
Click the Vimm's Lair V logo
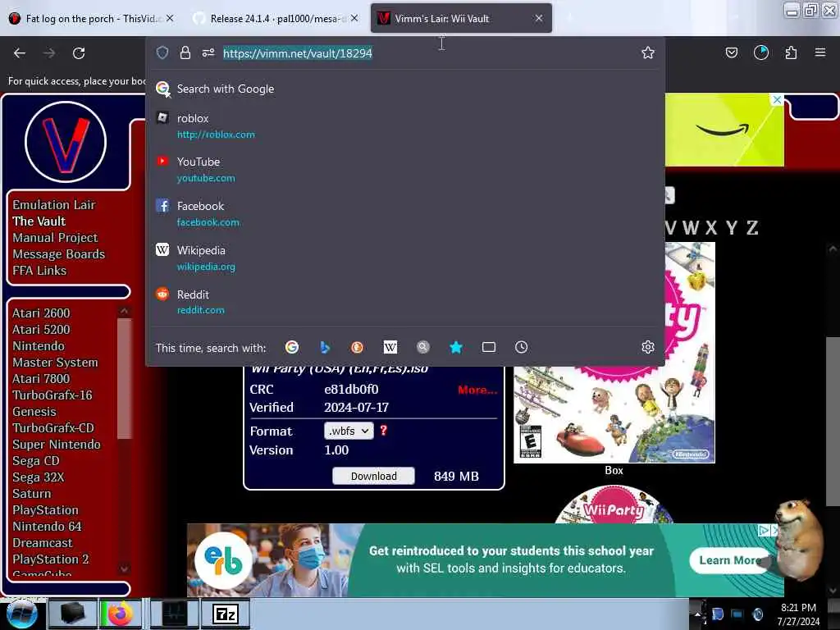tap(66, 142)
